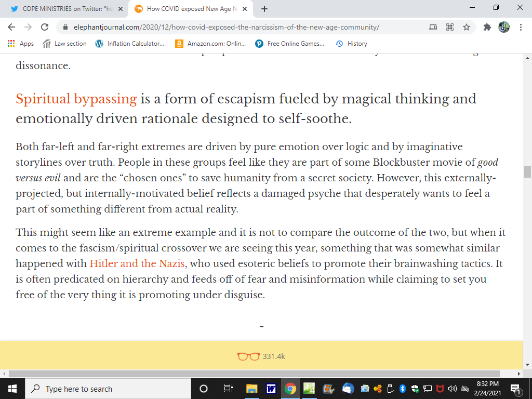Click the orange honeycomb tray icon

point(377,389)
